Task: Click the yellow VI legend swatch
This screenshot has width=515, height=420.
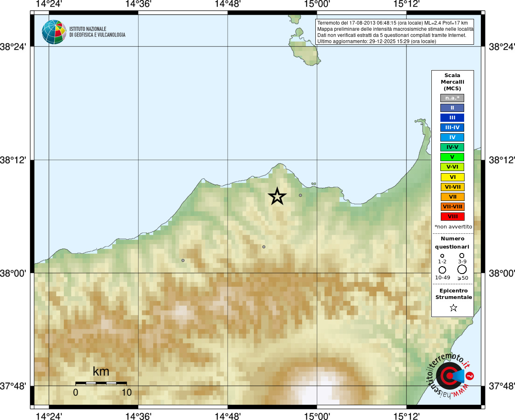Action: 452,177
